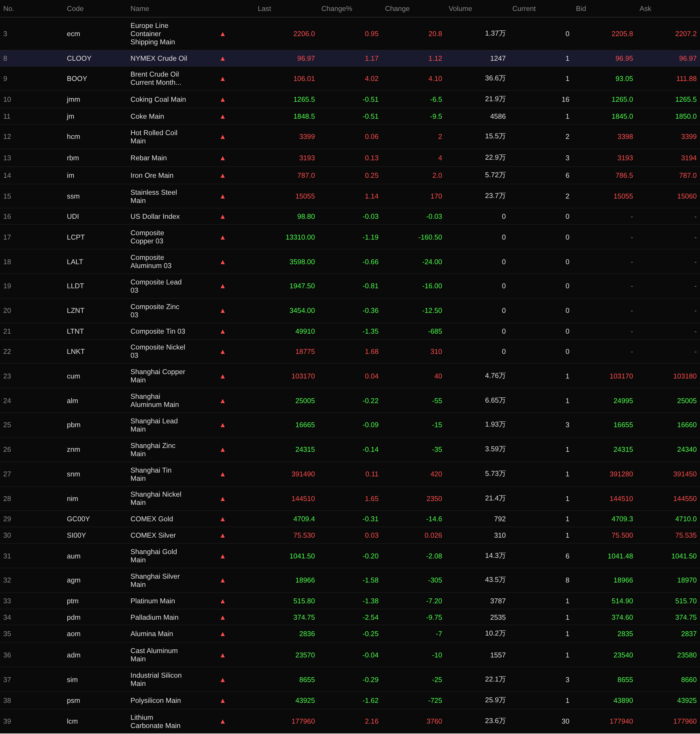Click Ask price 2207.2 in ecm row
Viewport: 700px width, 734px height.
686,34
